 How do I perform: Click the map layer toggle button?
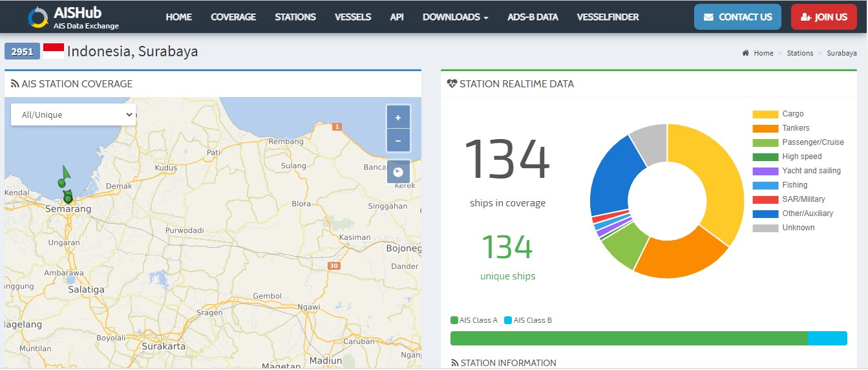(x=398, y=172)
